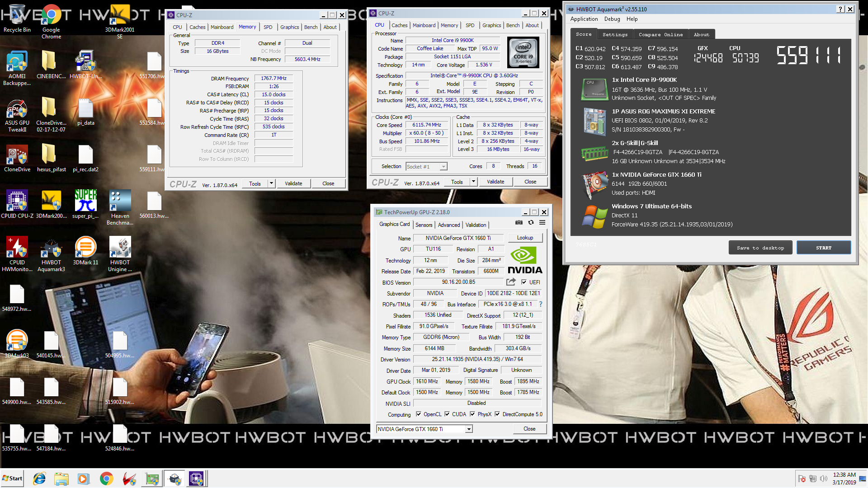868x488 pixels.
Task: Toggle the PhysX checkbox
Action: coord(472,414)
